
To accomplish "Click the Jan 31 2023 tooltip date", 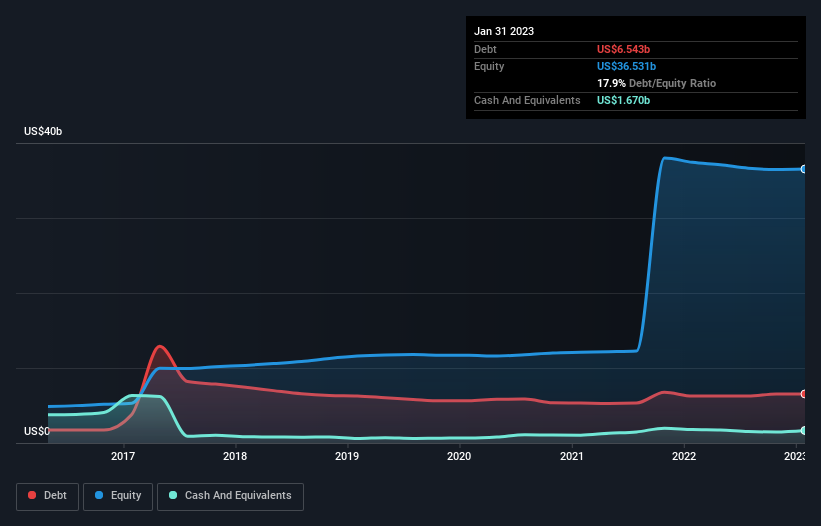I will coord(504,31).
